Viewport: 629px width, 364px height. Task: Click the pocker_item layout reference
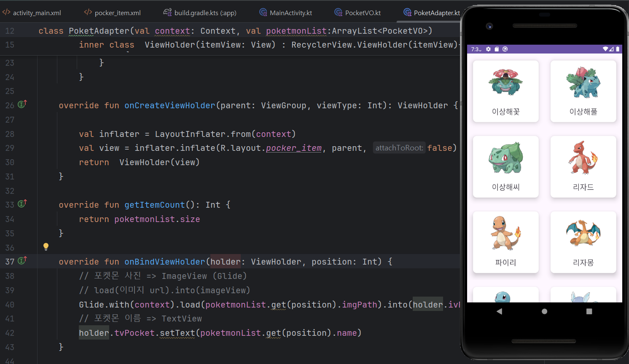point(294,148)
